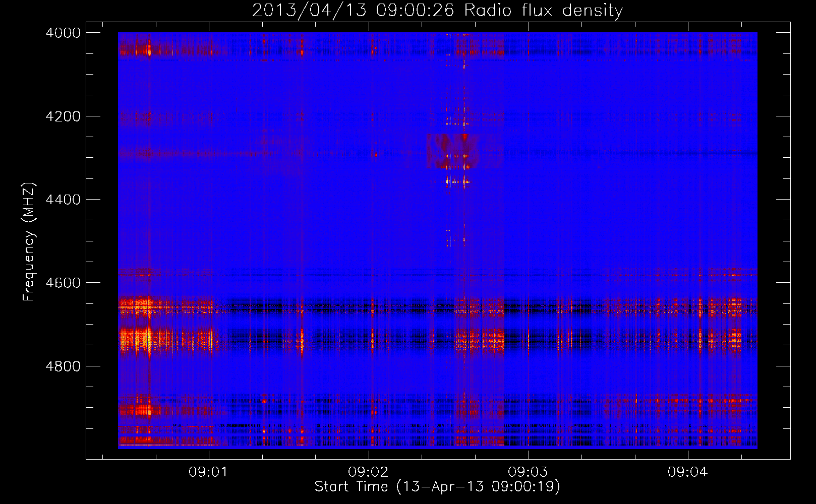The height and width of the screenshot is (504, 816).
Task: Click the 4800 frequency tick label
Action: 63,366
